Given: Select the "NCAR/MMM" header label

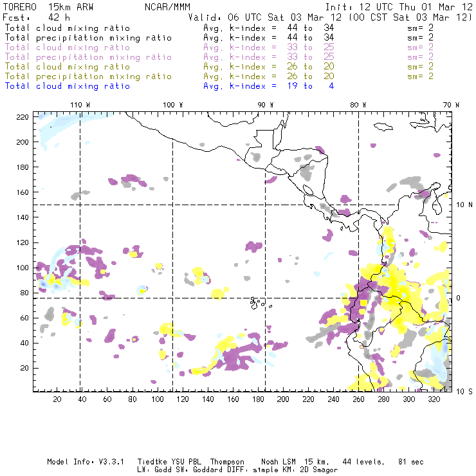Looking at the screenshot, I should pyautogui.click(x=167, y=7).
